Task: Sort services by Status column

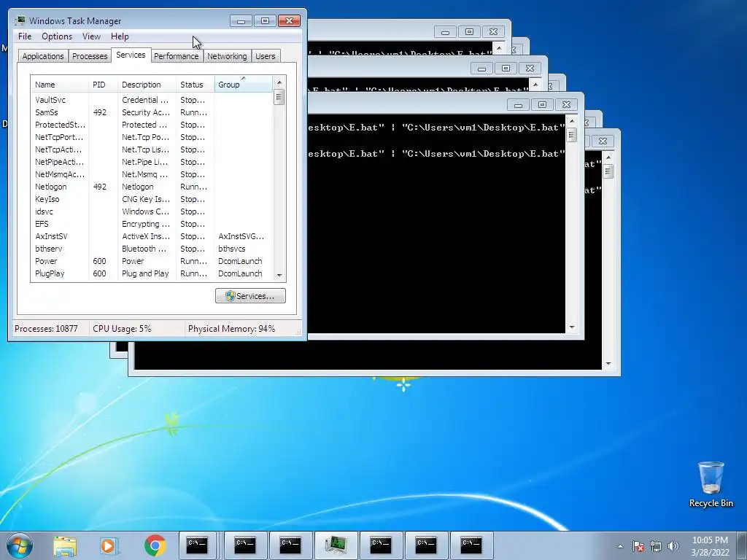Action: pyautogui.click(x=195, y=85)
